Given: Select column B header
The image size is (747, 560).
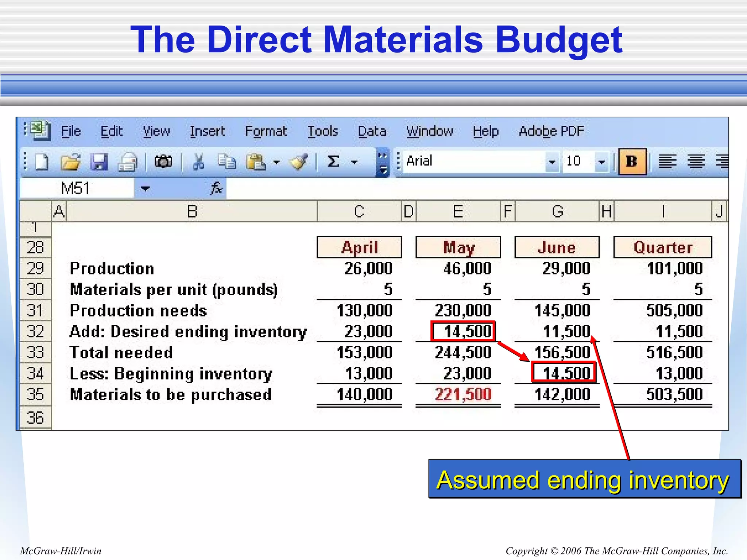Looking at the screenshot, I should 192,211.
